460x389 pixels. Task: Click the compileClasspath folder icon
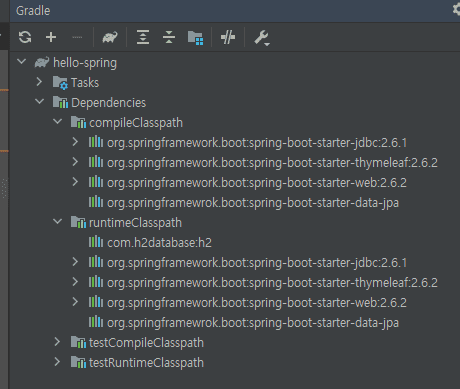coord(78,122)
